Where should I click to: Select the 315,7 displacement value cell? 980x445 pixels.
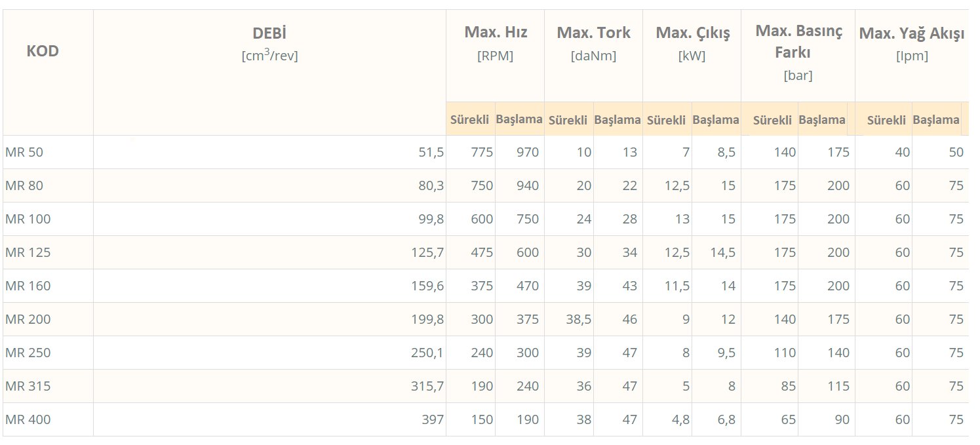(427, 387)
